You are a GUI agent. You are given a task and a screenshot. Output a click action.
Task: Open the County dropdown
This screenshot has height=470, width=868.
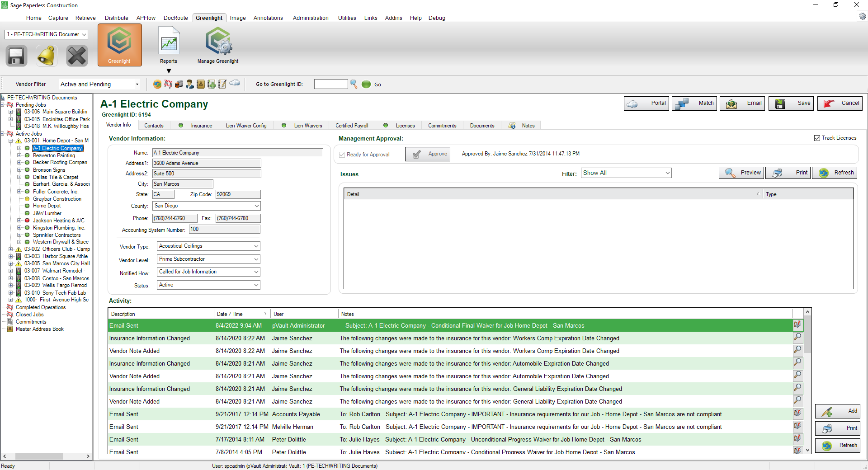tap(207, 206)
